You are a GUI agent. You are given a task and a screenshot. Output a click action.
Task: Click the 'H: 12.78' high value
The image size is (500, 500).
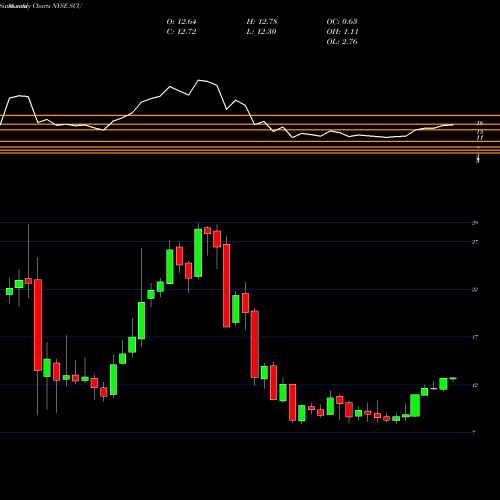(262, 22)
